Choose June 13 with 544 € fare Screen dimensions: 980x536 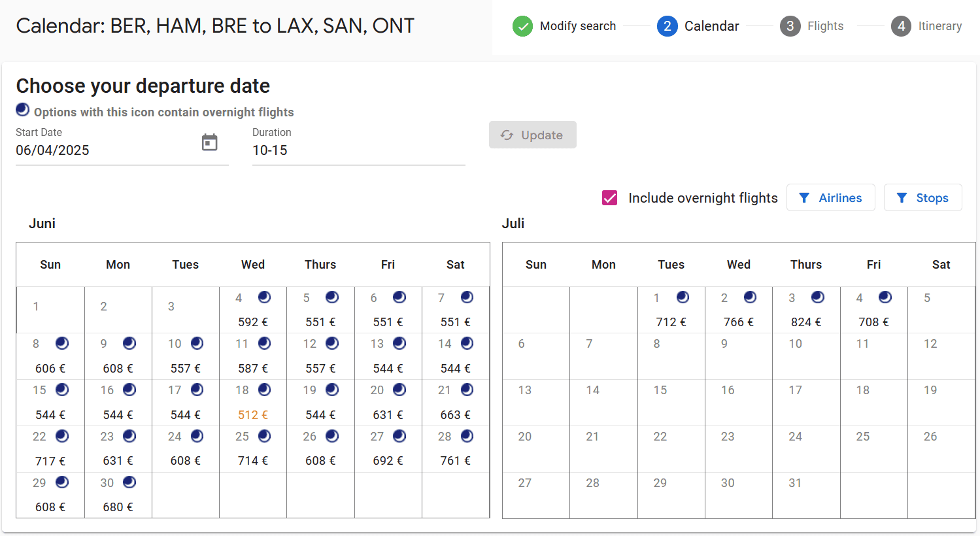point(388,368)
